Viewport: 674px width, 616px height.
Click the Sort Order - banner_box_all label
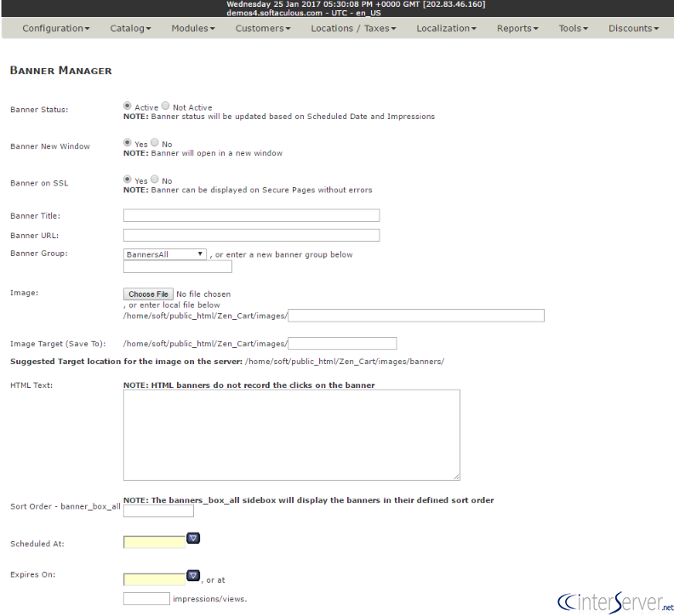click(x=66, y=506)
